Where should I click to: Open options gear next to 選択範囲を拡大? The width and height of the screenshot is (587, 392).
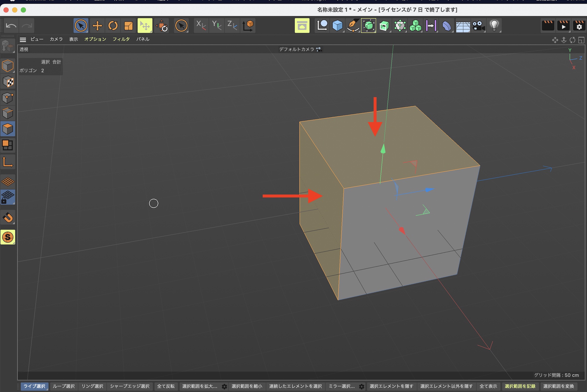coord(225,386)
